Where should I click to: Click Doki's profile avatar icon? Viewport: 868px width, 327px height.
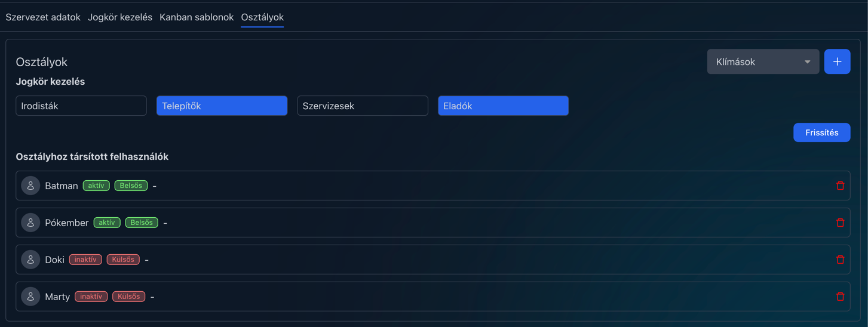pos(30,260)
